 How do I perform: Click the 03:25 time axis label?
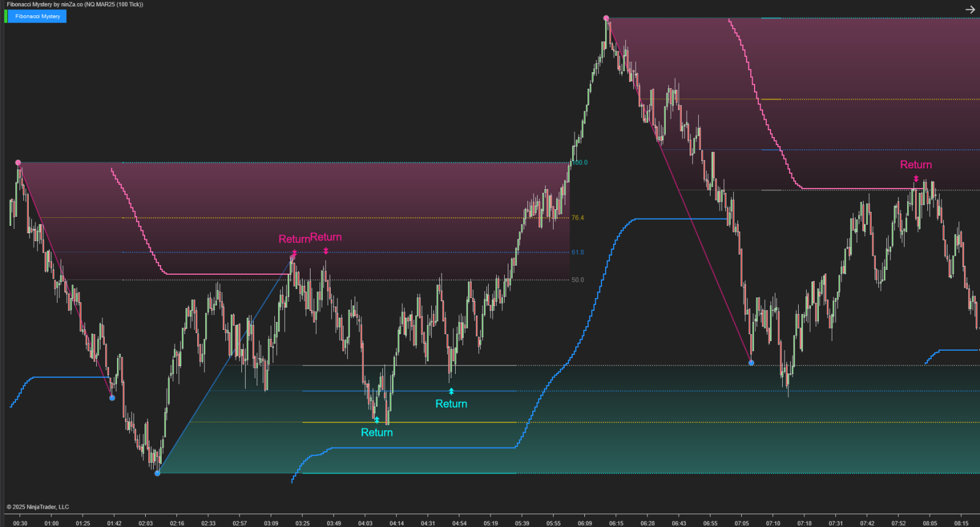point(303,523)
